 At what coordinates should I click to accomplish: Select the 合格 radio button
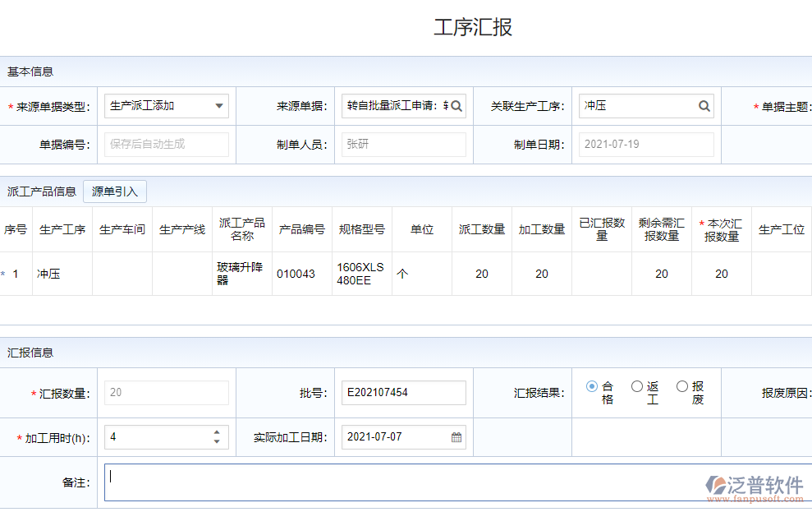pyautogui.click(x=590, y=386)
